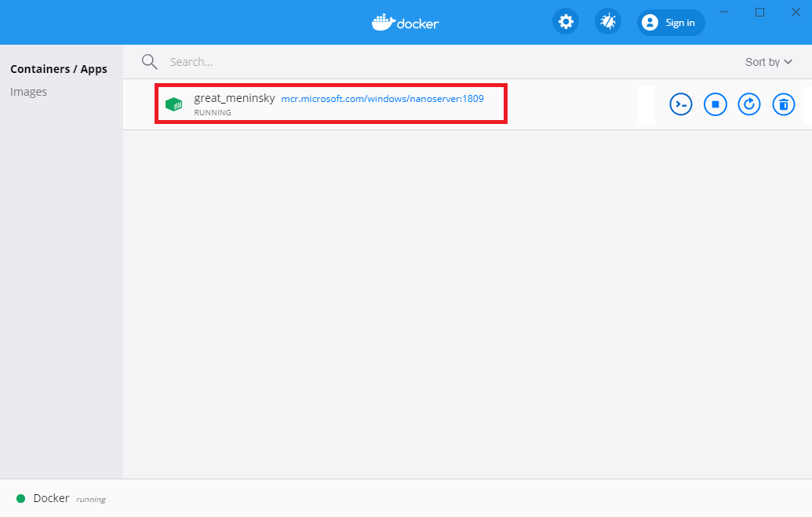Open CLI for great_meninsky container
812x517 pixels.
click(681, 104)
